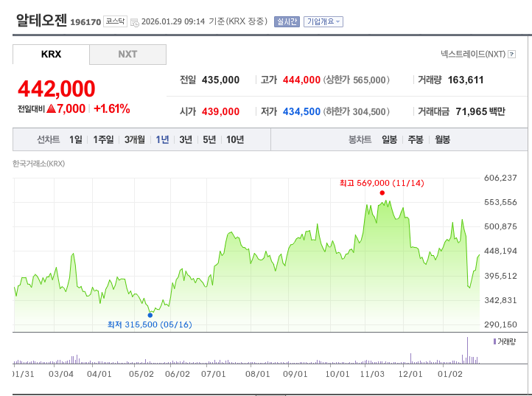Viewport: 532px width, 396px height.
Task: Click the clock icon beside the timestamp
Action: click(x=135, y=22)
